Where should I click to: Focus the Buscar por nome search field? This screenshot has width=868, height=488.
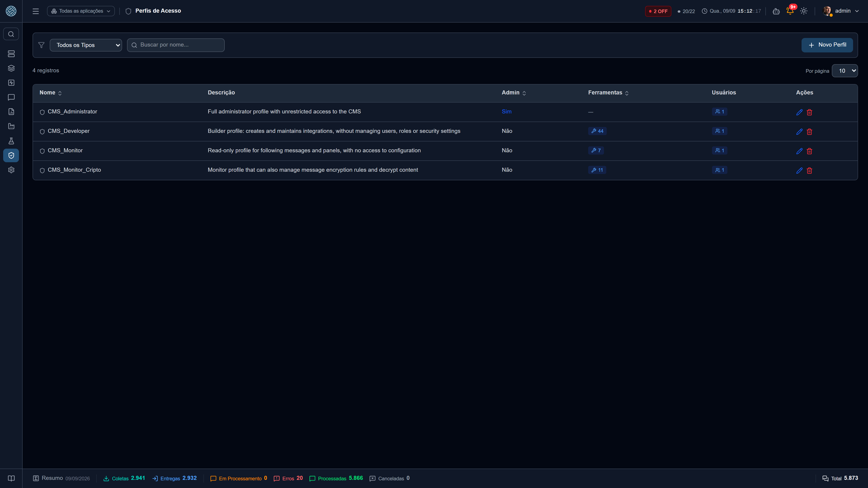[x=176, y=45]
